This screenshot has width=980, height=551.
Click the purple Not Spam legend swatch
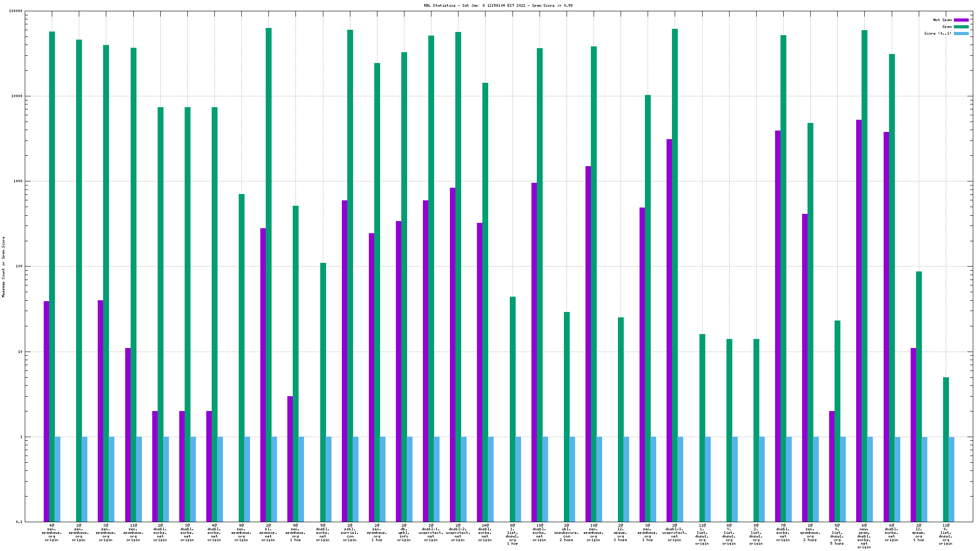coord(961,20)
